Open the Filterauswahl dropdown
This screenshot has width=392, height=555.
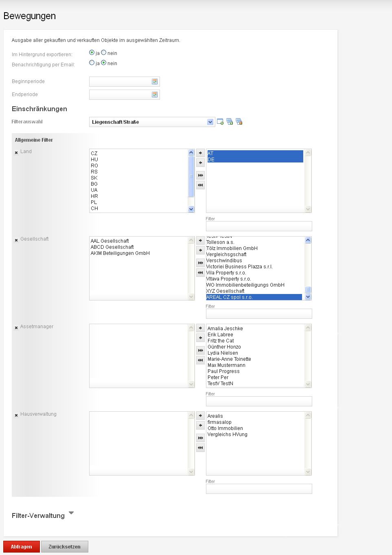(x=210, y=122)
